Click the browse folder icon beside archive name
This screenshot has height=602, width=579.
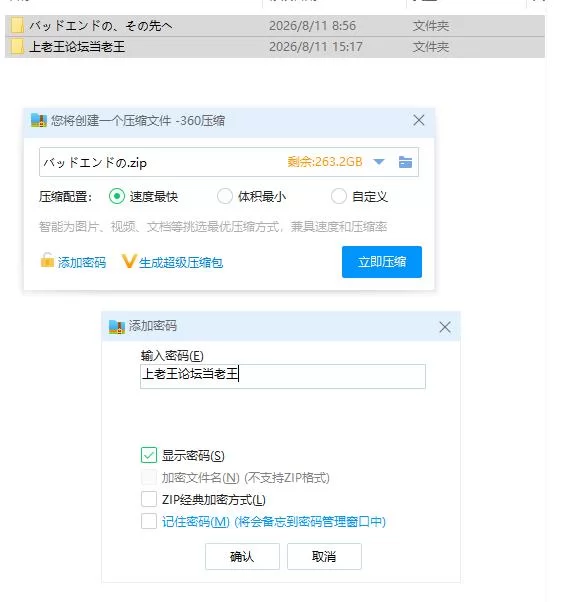click(405, 162)
